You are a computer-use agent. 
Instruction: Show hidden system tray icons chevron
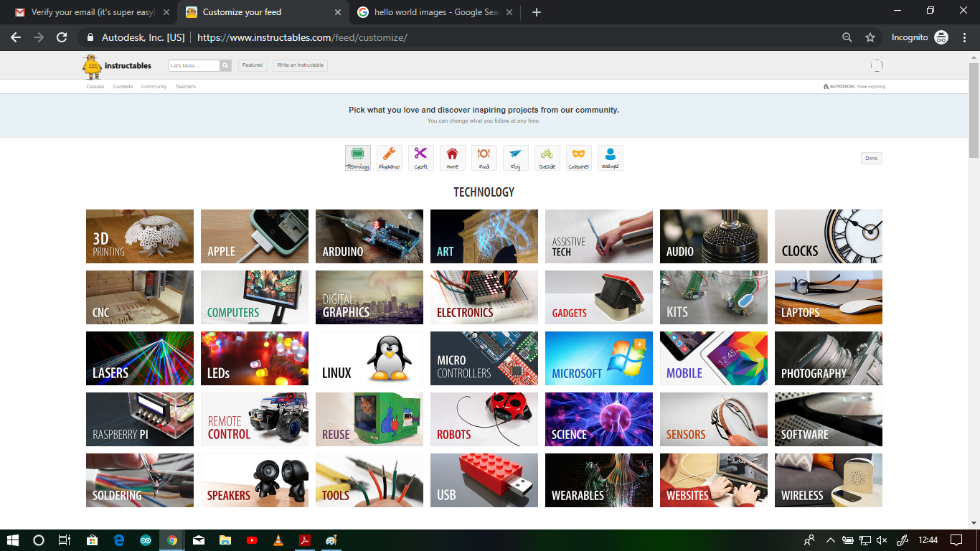point(830,540)
